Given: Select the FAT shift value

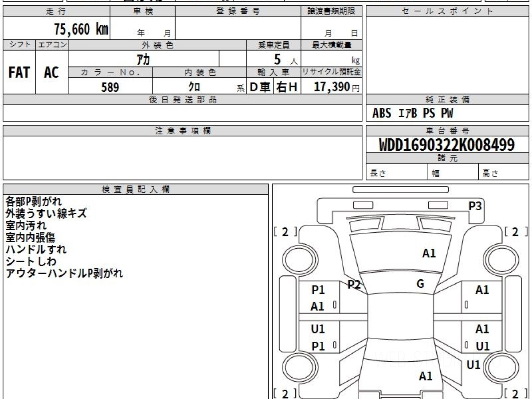Looking at the screenshot, I should pyautogui.click(x=20, y=72).
